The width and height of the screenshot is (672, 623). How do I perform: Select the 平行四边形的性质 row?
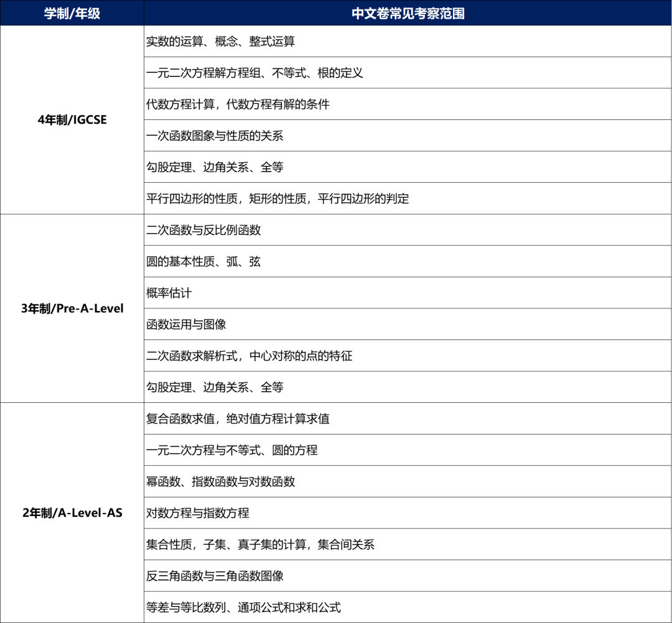tap(278, 199)
